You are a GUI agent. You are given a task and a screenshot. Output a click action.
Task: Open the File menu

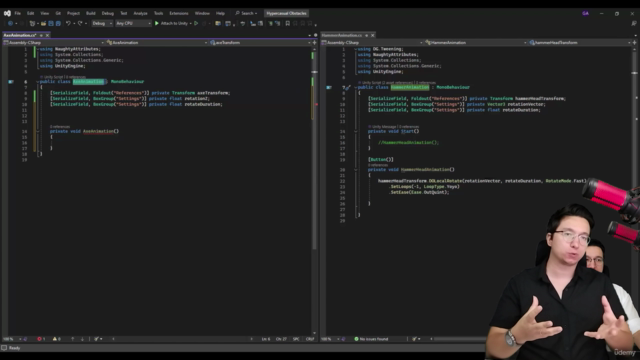[18, 13]
